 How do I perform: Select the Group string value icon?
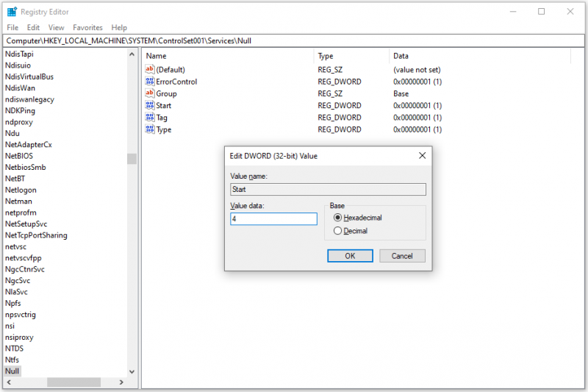coord(150,93)
